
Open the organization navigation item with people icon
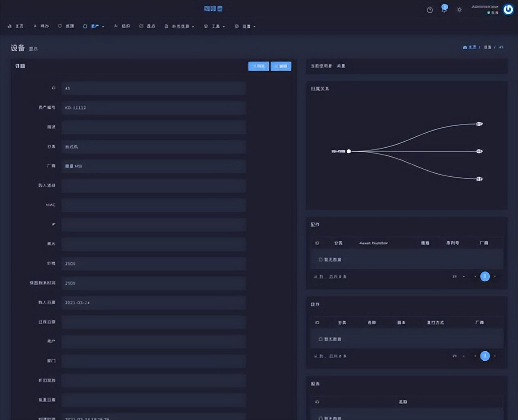(x=122, y=26)
